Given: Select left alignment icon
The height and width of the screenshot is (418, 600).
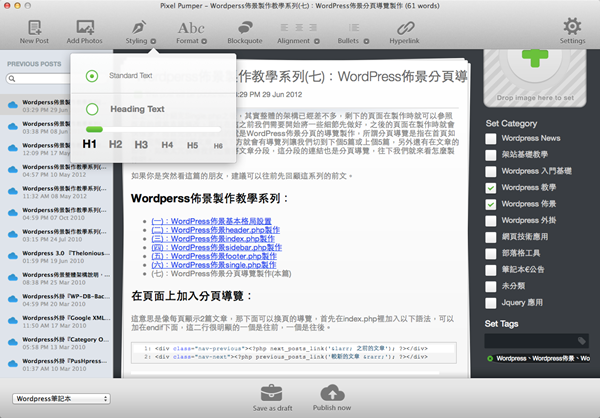Looking at the screenshot, I should pos(284,28).
